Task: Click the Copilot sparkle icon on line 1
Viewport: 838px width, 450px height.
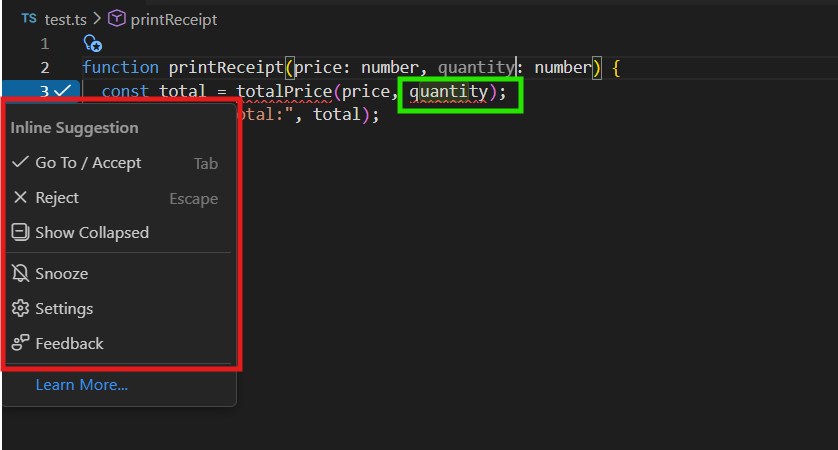Action: [x=93, y=43]
